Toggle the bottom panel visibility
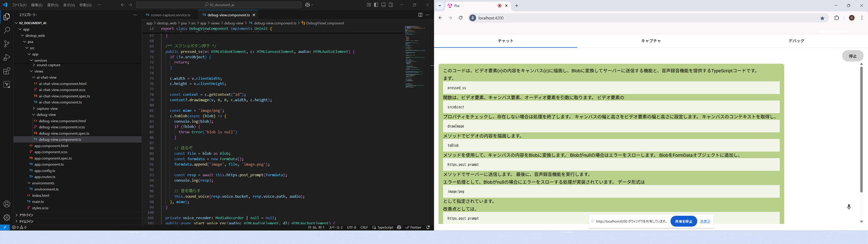 coord(383,5)
